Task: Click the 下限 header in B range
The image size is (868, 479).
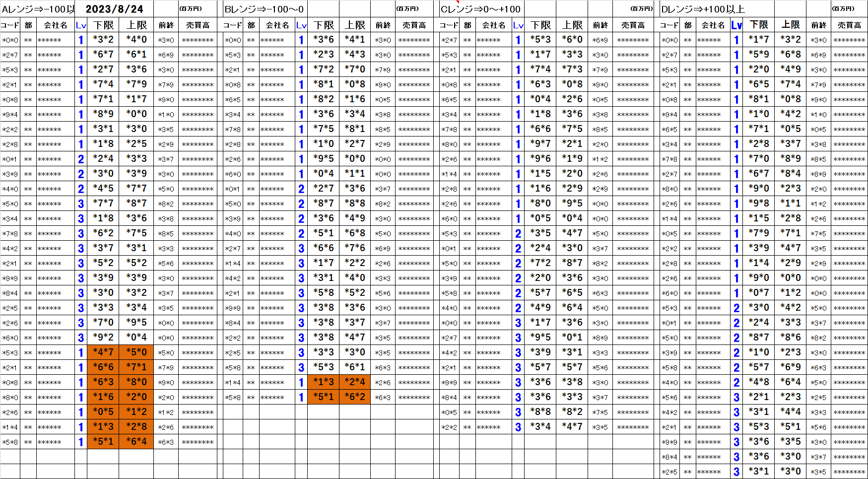Action: click(324, 25)
